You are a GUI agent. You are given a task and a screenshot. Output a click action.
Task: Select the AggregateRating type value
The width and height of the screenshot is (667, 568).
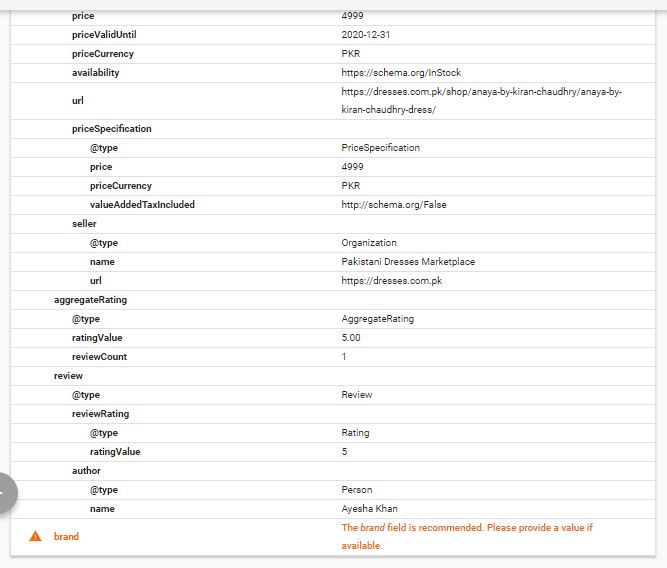pyautogui.click(x=377, y=319)
